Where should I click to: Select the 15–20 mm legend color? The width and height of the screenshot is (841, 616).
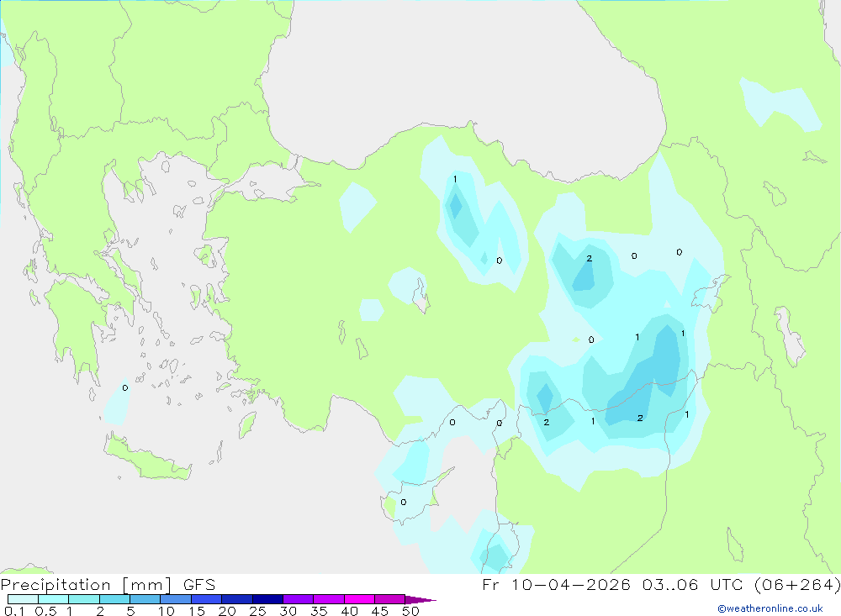click(207, 599)
